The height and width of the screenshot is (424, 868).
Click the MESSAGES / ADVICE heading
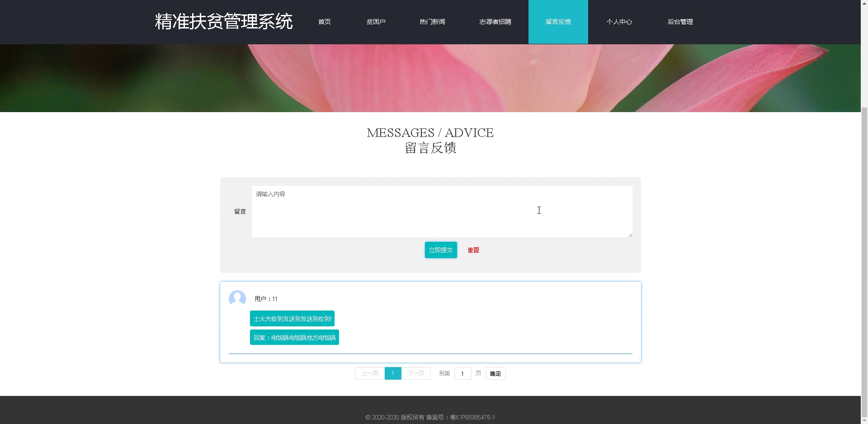point(430,132)
